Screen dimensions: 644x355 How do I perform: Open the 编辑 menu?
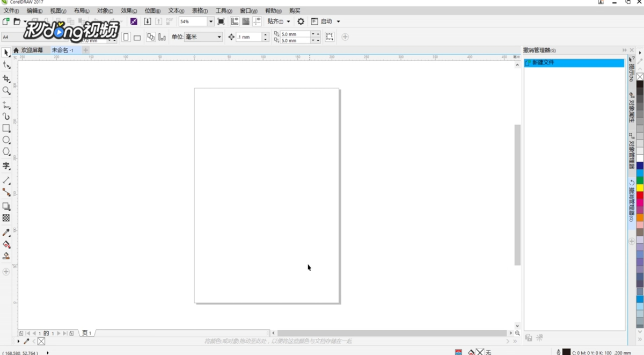pos(34,11)
